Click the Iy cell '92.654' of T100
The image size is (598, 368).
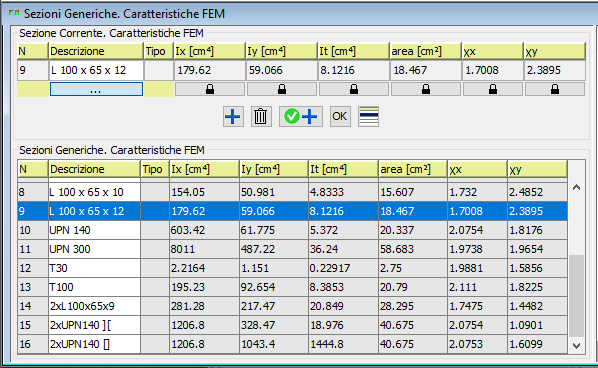pyautogui.click(x=274, y=287)
